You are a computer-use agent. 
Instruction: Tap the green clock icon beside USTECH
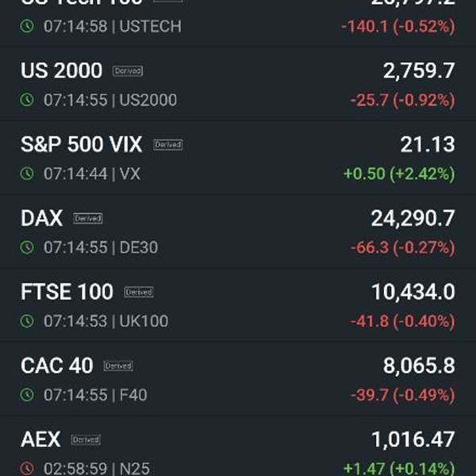pos(27,26)
